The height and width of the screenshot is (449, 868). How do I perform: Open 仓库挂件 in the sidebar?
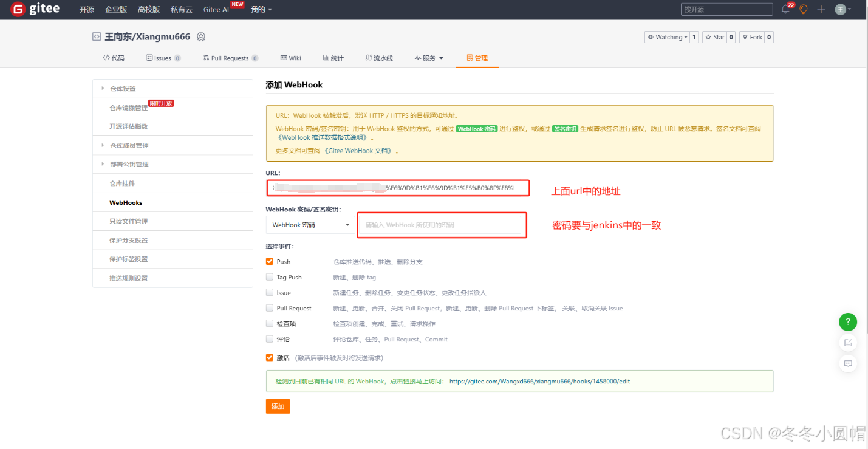[173, 183]
